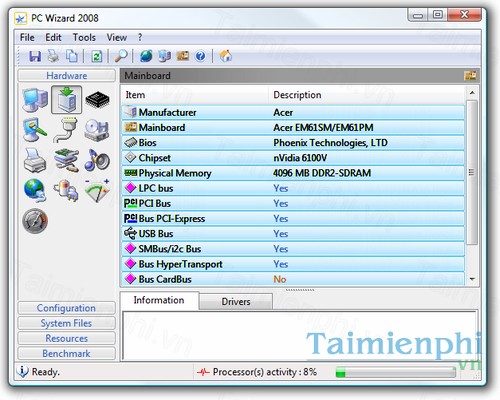500x400 pixels.
Task: Click the vertical scrollbar thumb of the list
Action: click(472, 172)
